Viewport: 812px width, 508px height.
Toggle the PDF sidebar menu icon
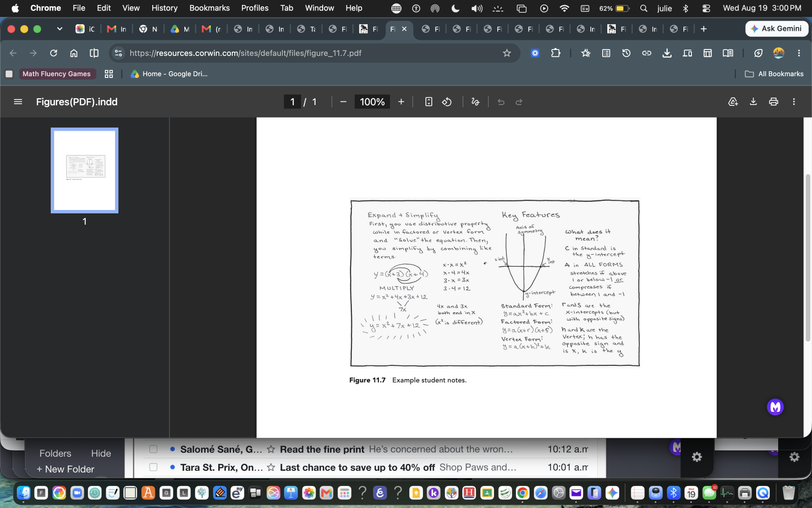(18, 102)
